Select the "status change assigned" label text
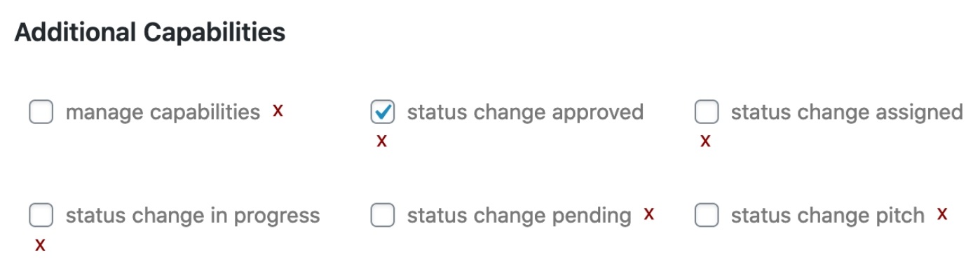Image resolution: width=980 pixels, height=264 pixels. coord(847,112)
